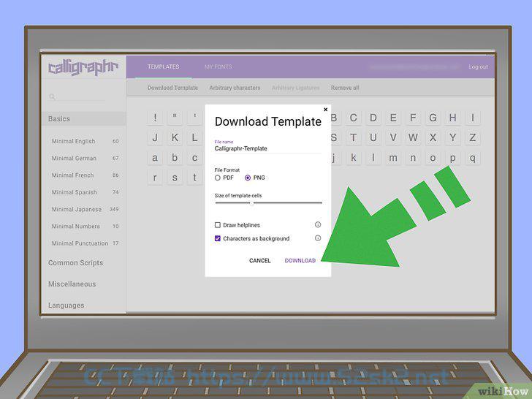Click the File name input field
The height and width of the screenshot is (399, 532).
[x=268, y=148]
